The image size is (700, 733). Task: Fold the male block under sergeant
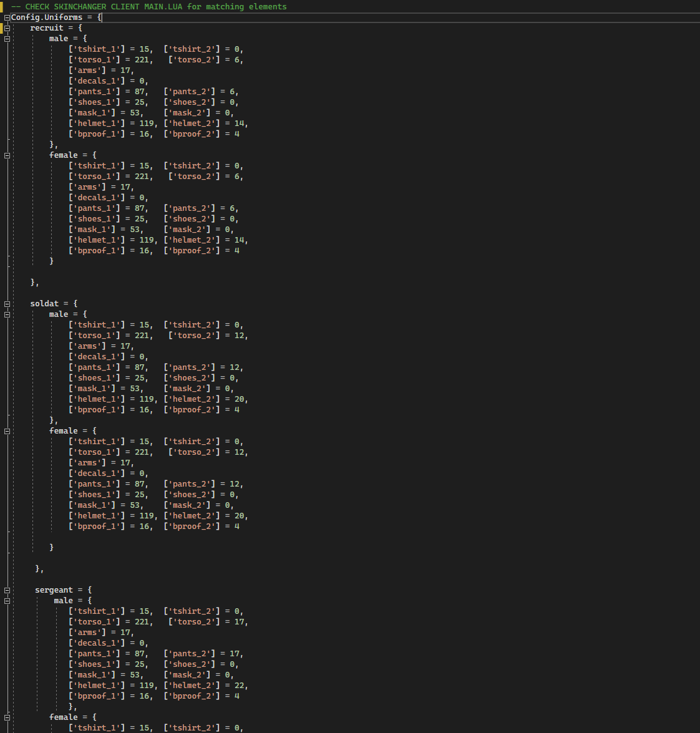7,601
